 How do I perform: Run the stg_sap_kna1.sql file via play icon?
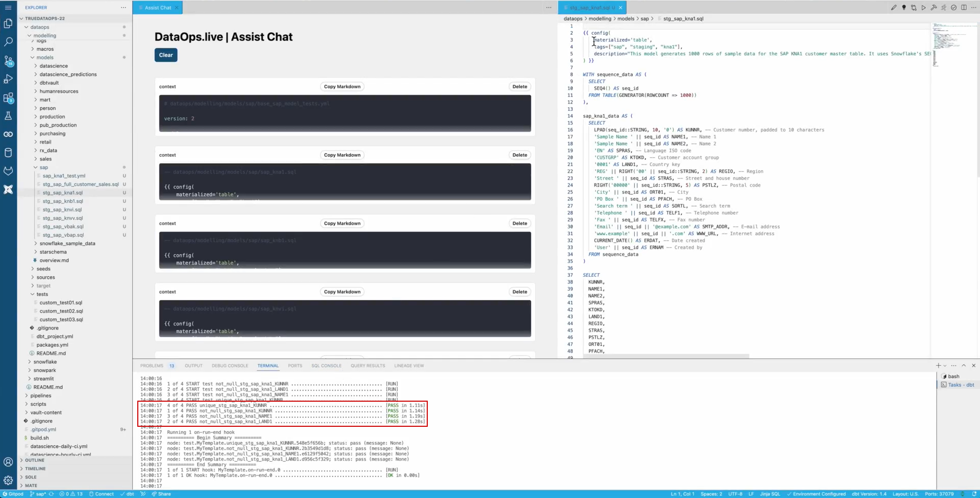[924, 7]
